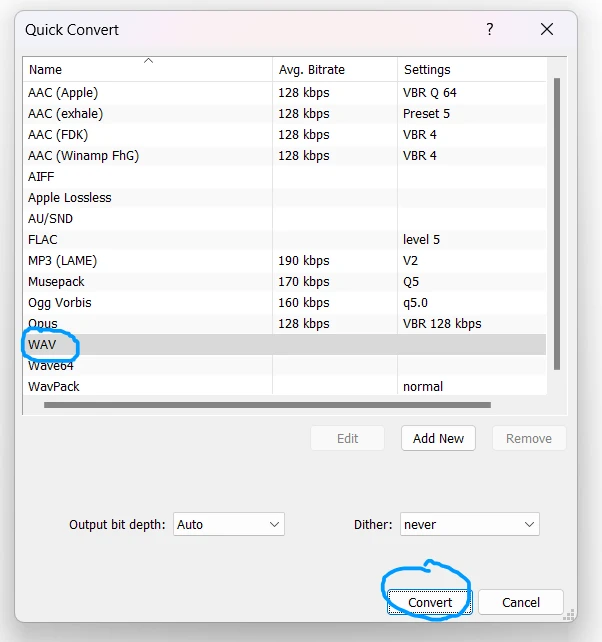Close the Quick Convert dialog

pyautogui.click(x=547, y=30)
